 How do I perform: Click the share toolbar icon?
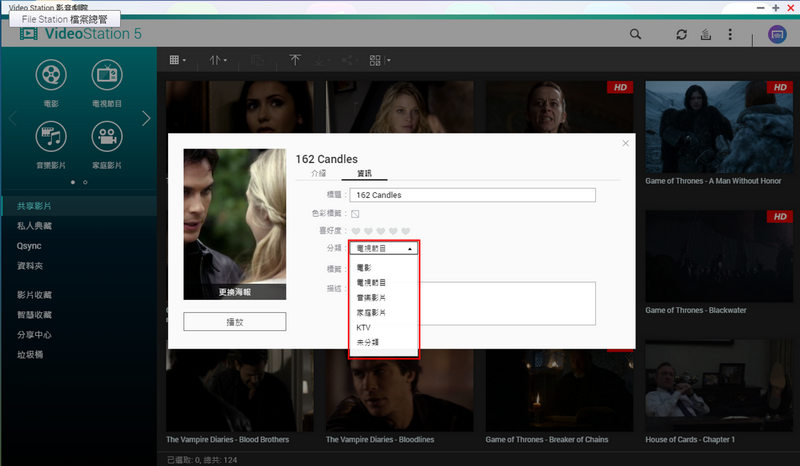coord(349,60)
